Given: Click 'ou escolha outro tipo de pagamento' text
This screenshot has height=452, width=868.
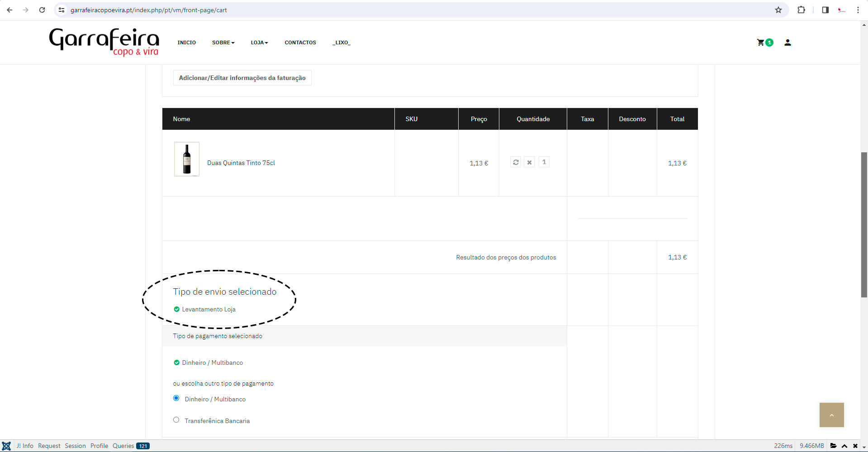Looking at the screenshot, I should (x=223, y=383).
